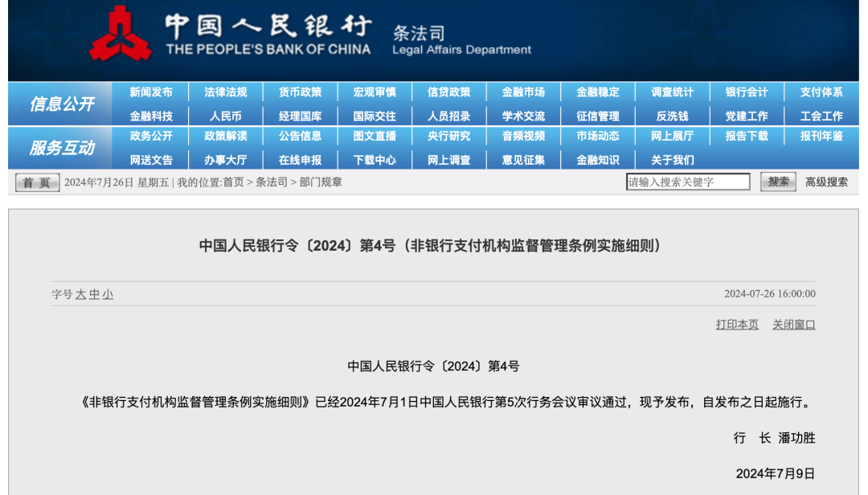Click 首页 in the breadcrumb path
The width and height of the screenshot is (868, 495).
click(233, 182)
